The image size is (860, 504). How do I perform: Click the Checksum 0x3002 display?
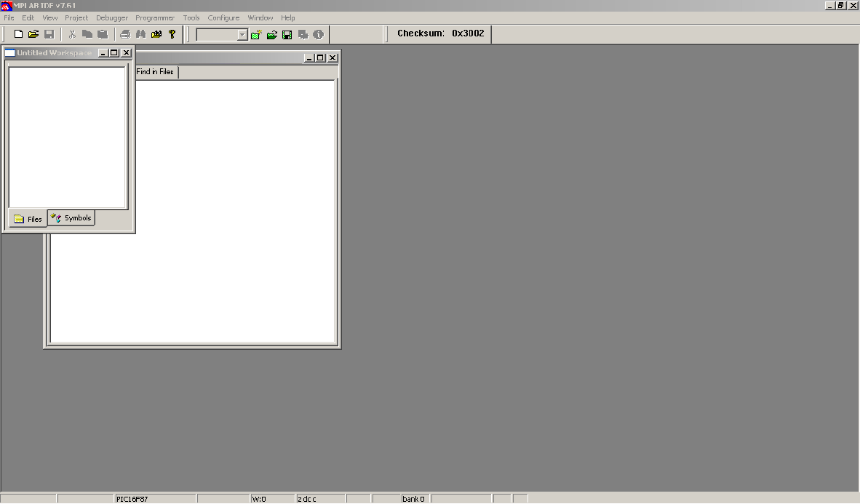pos(440,33)
